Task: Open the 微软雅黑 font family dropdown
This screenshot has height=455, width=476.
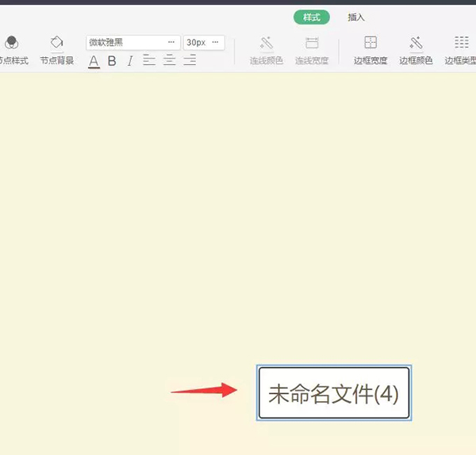Action: [133, 43]
